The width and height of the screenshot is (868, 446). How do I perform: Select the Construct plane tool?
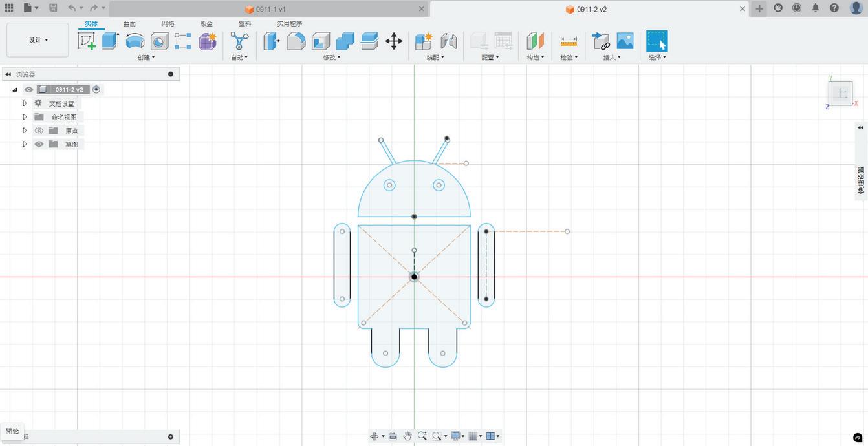[x=535, y=41]
